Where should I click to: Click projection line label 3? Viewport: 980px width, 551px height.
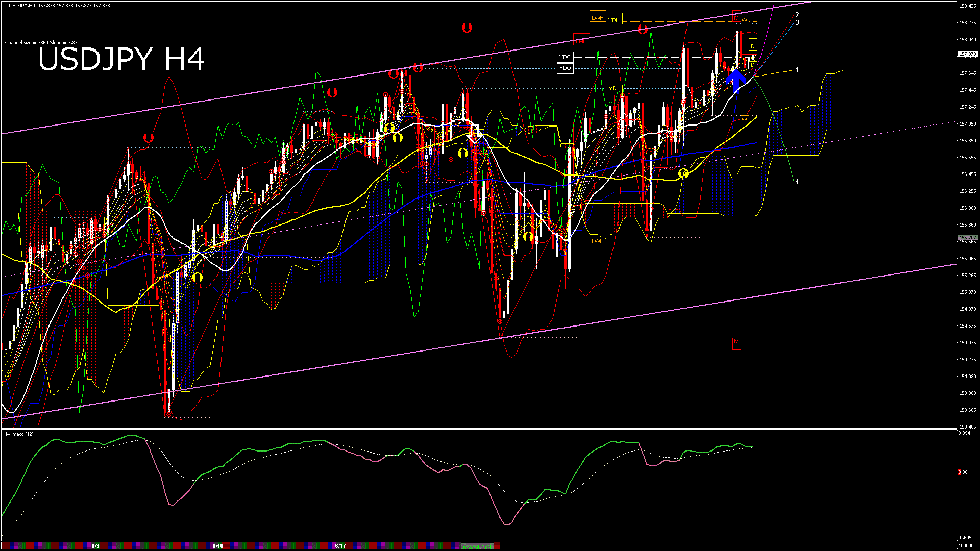[797, 23]
